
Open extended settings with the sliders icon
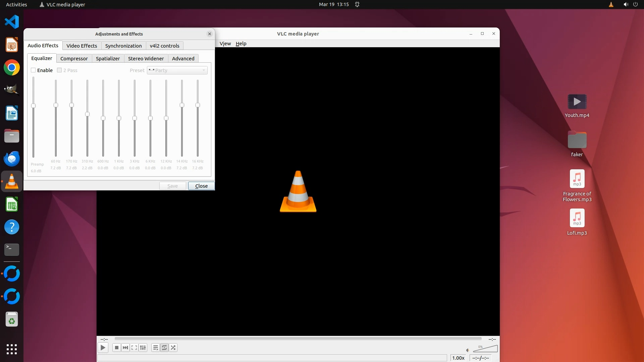(x=143, y=348)
